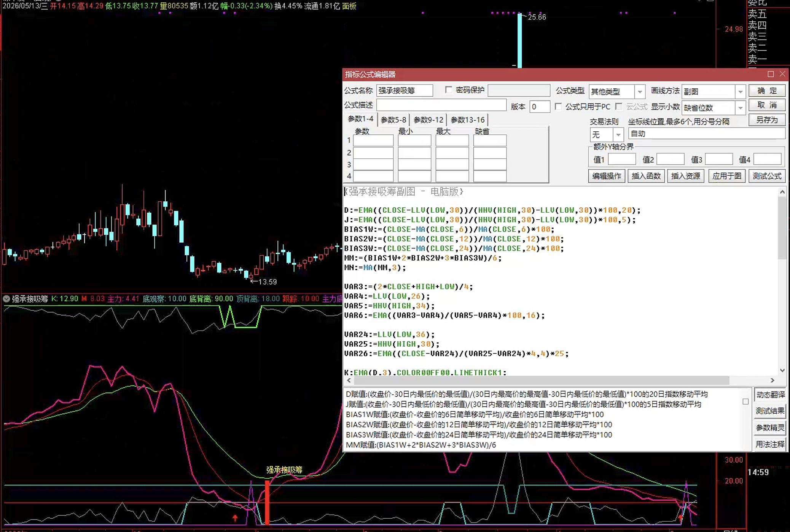Click 插入资源 to insert resource

(686, 176)
